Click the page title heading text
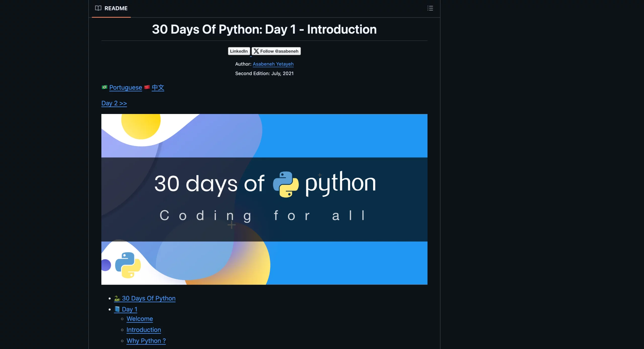The width and height of the screenshot is (644, 349). coord(264,29)
